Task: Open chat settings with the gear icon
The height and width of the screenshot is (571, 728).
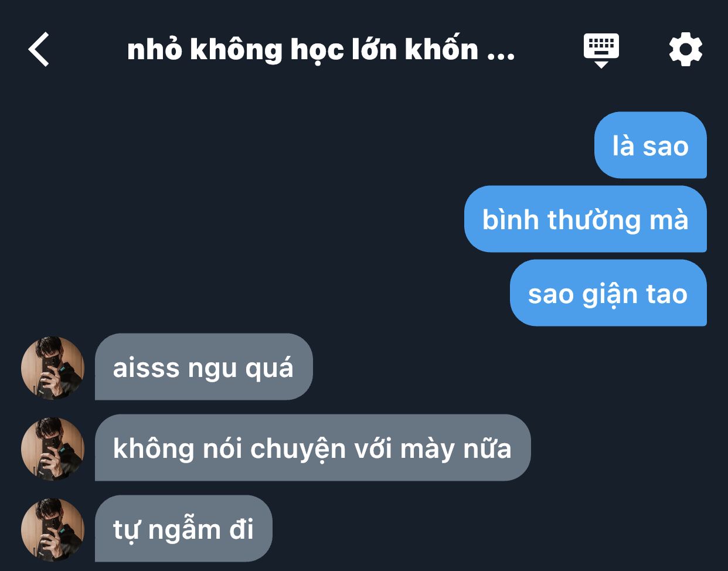Action: [686, 49]
